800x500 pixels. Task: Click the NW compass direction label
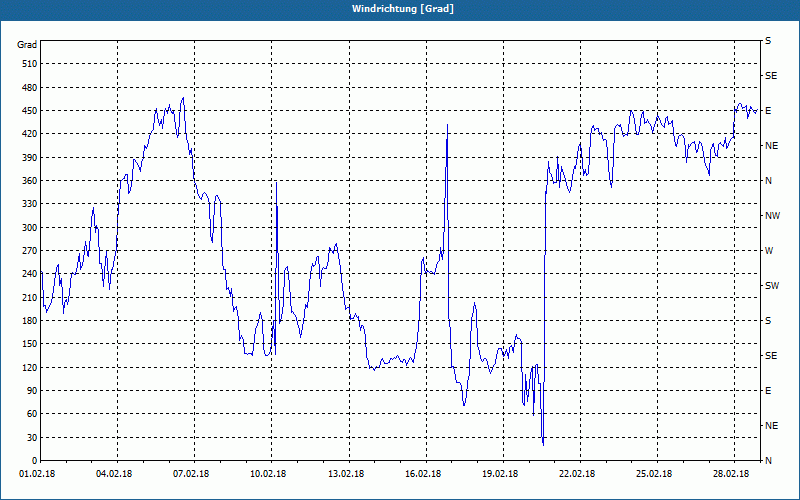772,216
